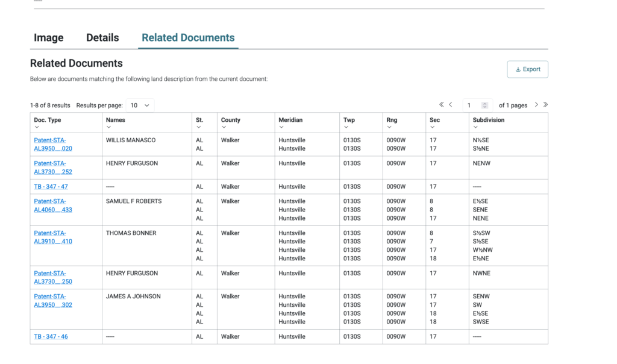Screen dimensions: 617x364
Task: Select the name THOMAS BONNER
Action: 131,233
